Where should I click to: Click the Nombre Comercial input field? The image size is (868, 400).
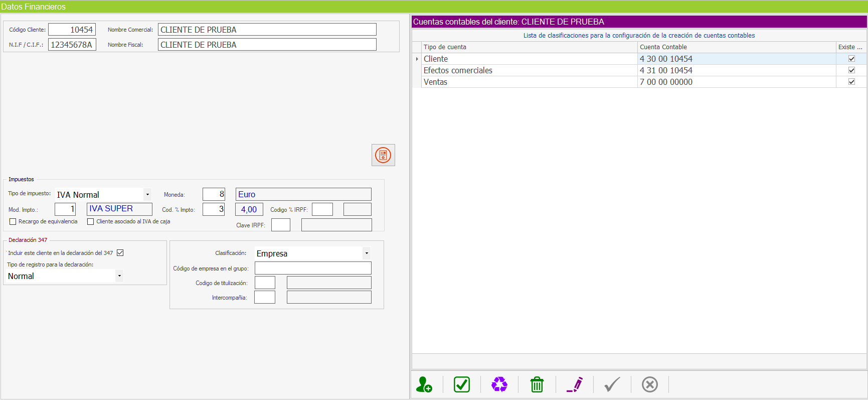[x=267, y=30]
